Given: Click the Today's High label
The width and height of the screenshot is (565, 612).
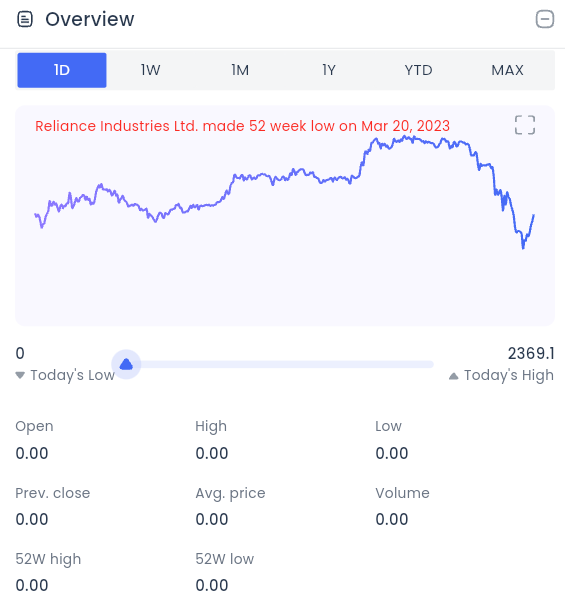Looking at the screenshot, I should 508,375.
